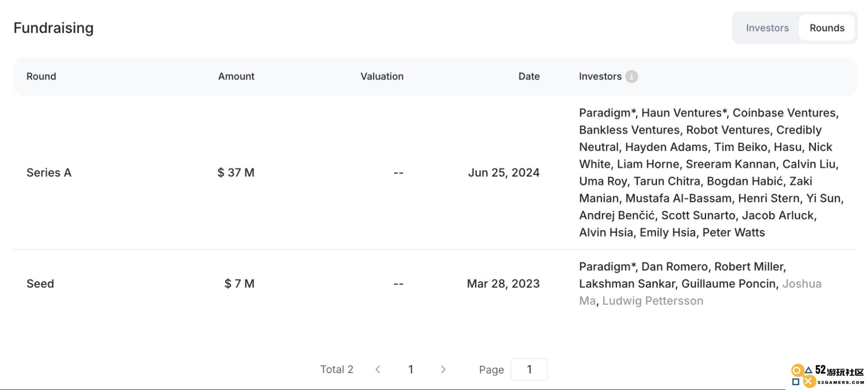Open Haun Ventures investor link
This screenshot has height=390, width=868.
684,113
